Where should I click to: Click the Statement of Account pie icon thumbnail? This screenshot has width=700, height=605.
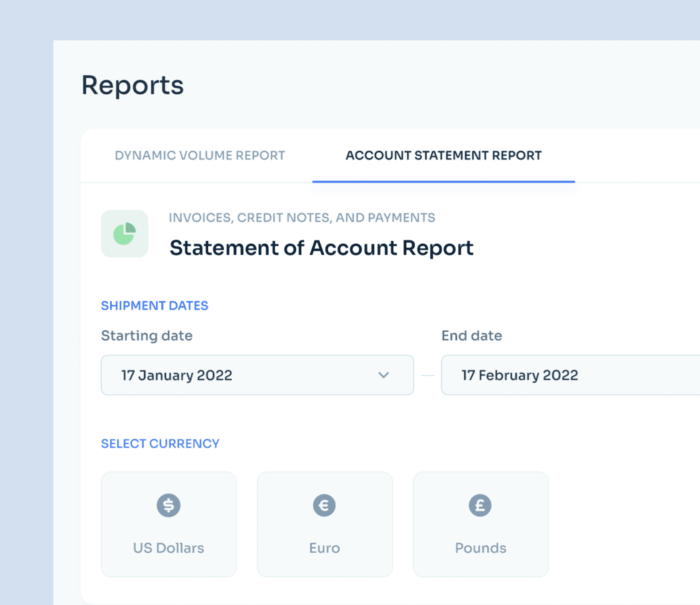click(124, 233)
